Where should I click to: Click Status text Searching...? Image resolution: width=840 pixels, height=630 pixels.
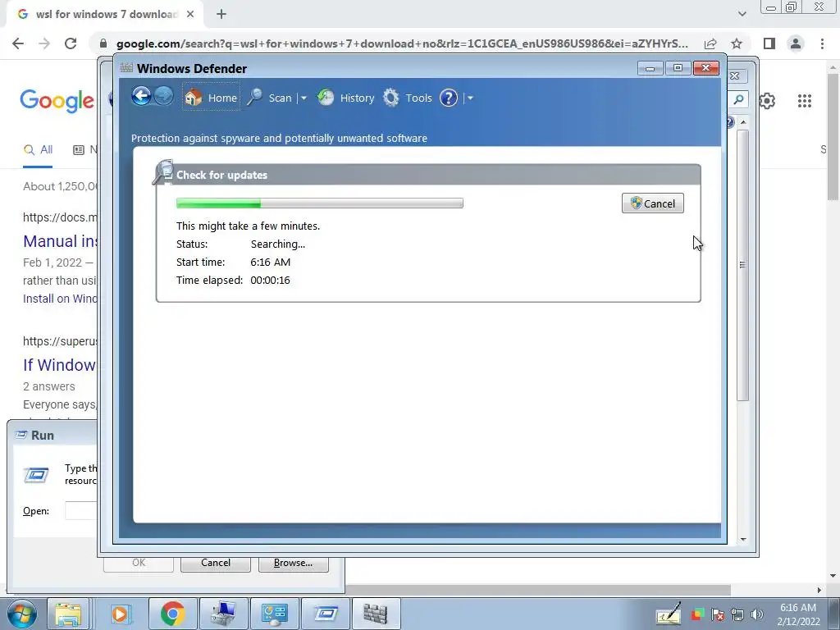click(277, 244)
